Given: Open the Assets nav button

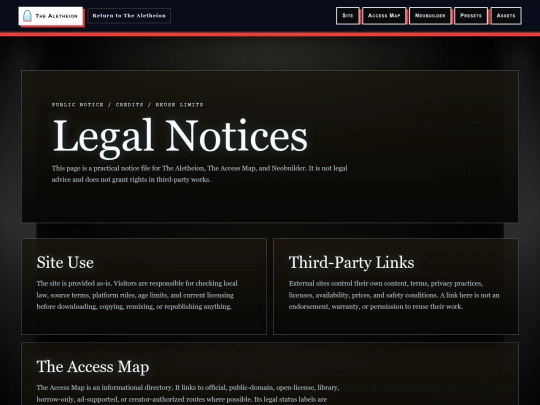Looking at the screenshot, I should 506,16.
